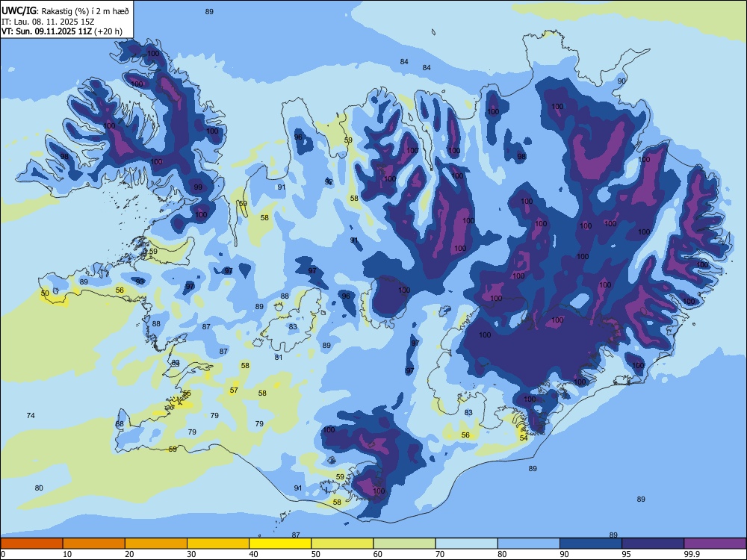Click the light green 60–70 legend swatch
The width and height of the screenshot is (747, 560).
tap(404, 544)
